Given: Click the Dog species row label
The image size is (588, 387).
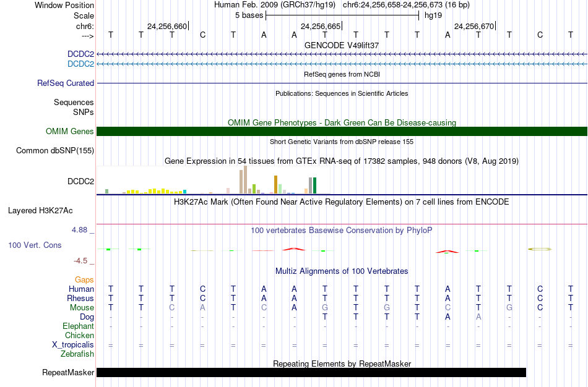Looking at the screenshot, I should tap(87, 317).
